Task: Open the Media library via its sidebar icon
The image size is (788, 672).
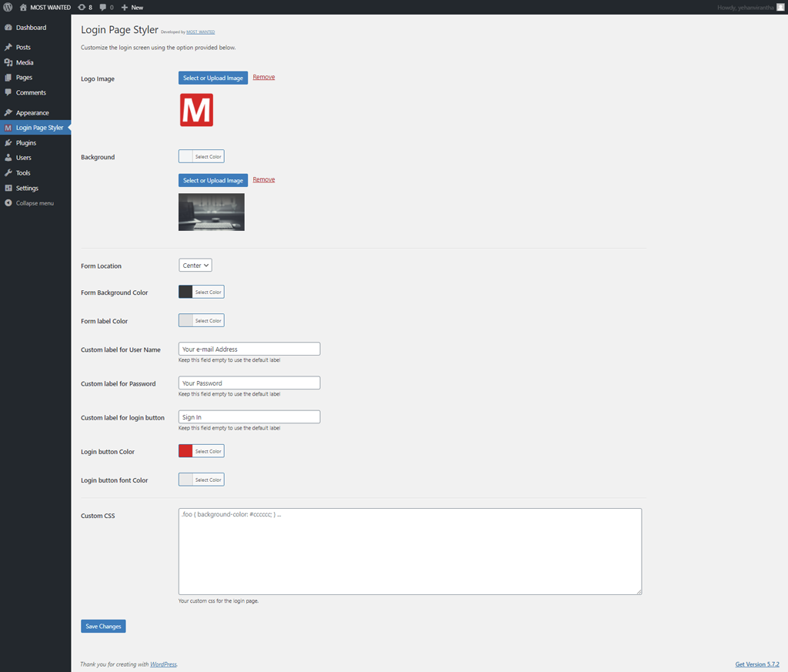Action: pyautogui.click(x=10, y=62)
